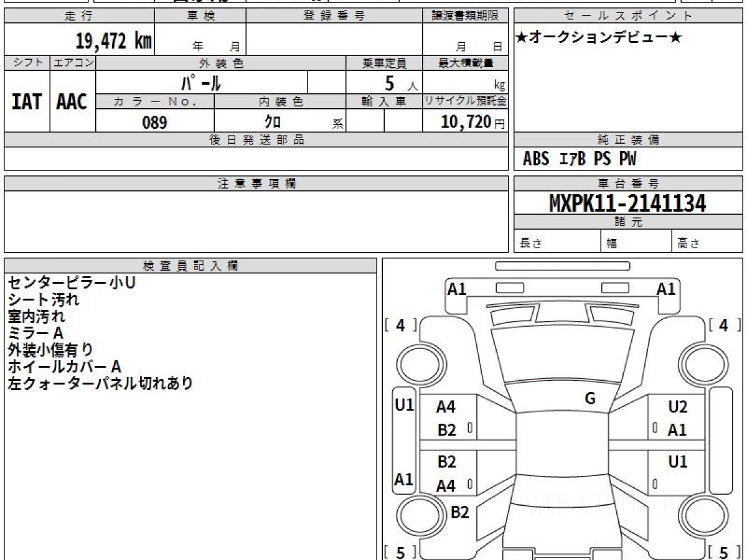Click the 内装色 header
This screenshot has width=747, height=560.
pyautogui.click(x=280, y=102)
